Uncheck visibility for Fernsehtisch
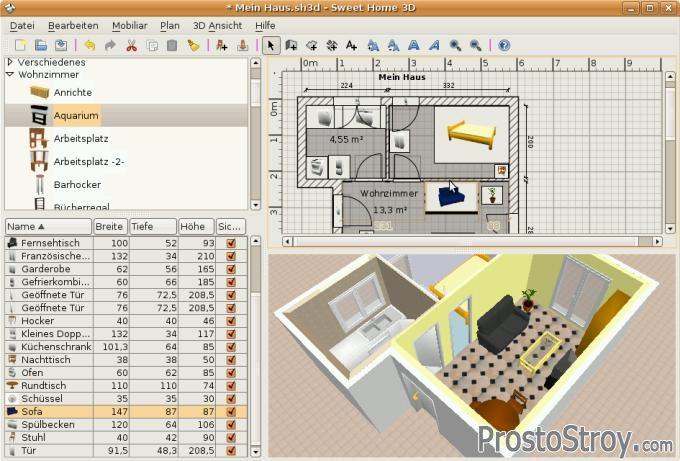 point(231,243)
